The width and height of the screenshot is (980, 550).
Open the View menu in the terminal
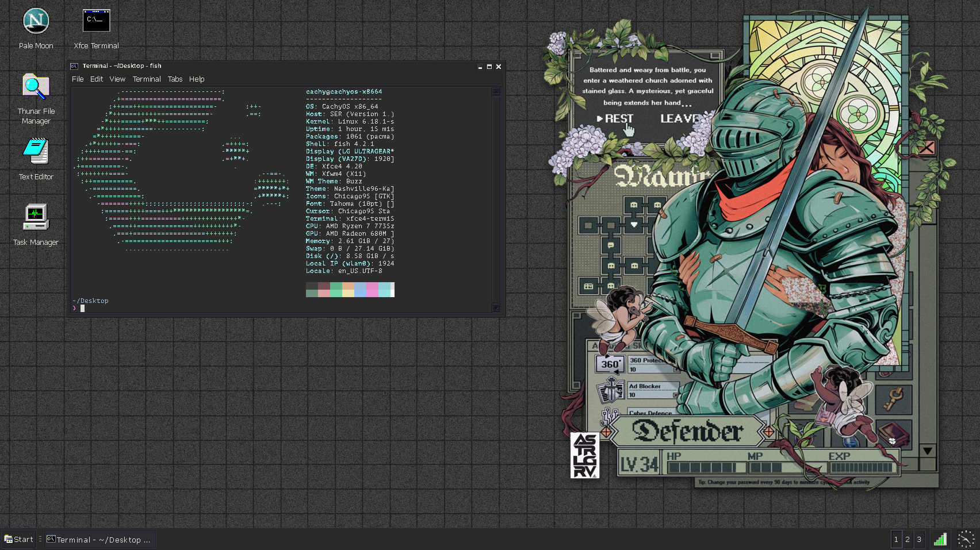click(117, 79)
